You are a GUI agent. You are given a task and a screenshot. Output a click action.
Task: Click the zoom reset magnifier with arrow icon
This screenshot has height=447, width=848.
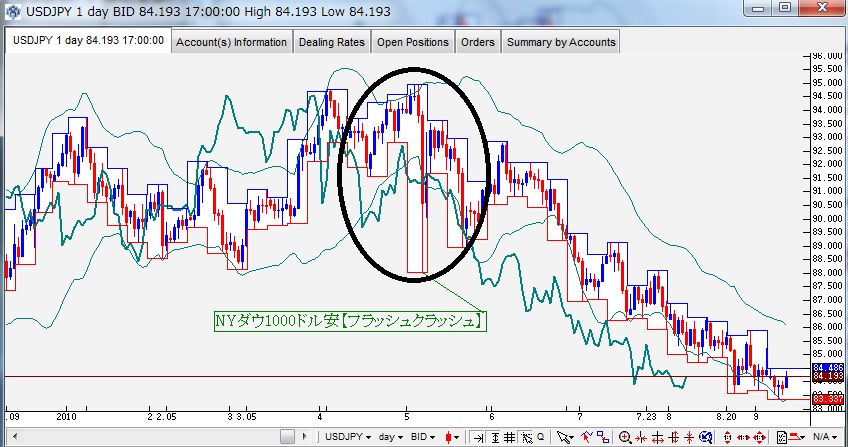point(705,437)
